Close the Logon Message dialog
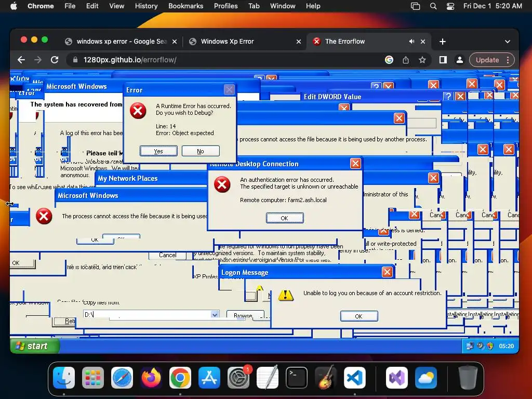 387,272
